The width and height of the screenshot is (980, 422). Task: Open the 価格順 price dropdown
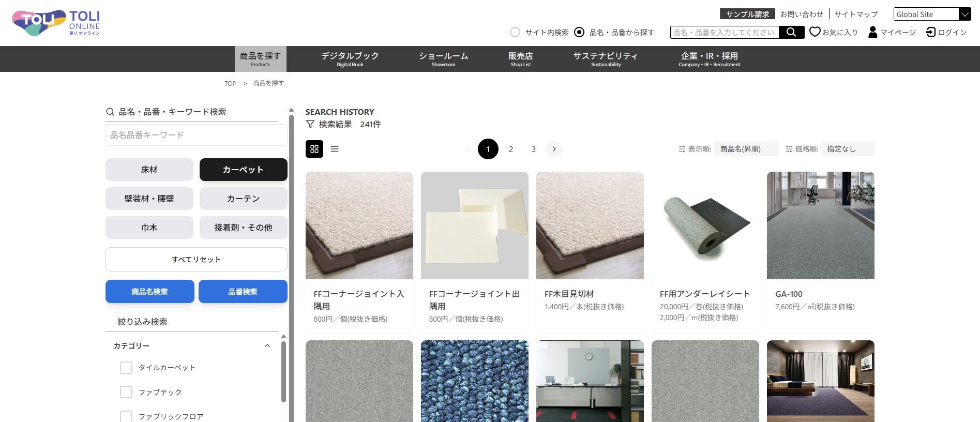tap(848, 149)
